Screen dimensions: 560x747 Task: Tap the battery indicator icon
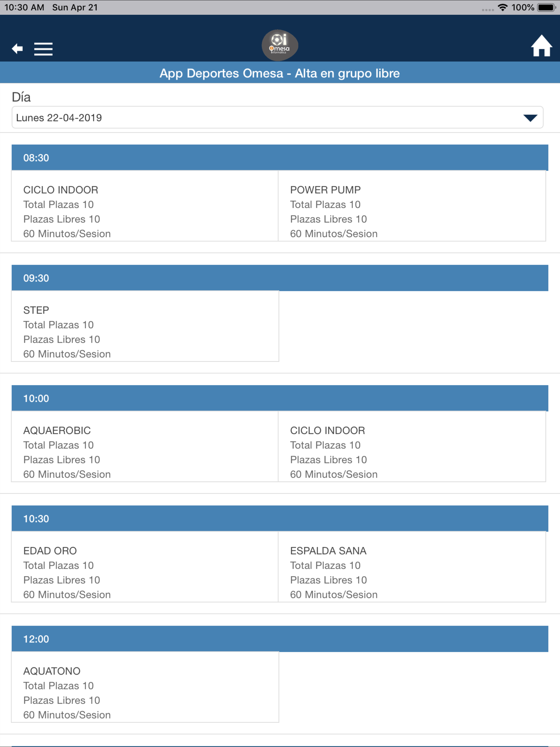pos(547,7)
